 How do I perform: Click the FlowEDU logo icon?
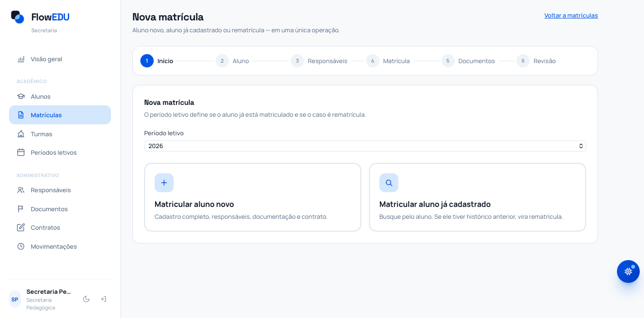(x=18, y=17)
